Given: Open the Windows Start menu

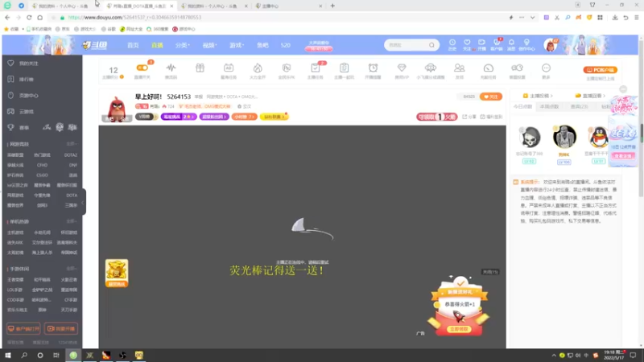Looking at the screenshot, I should tap(8, 356).
